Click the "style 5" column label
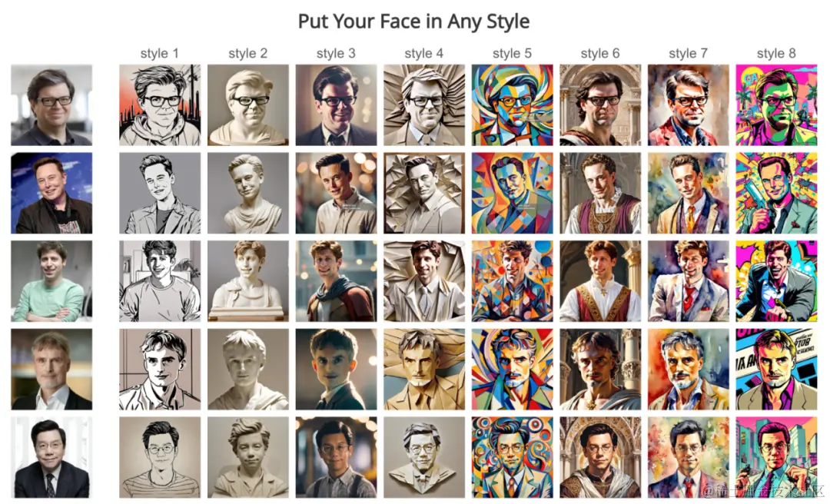This screenshot has width=830, height=504. [512, 54]
